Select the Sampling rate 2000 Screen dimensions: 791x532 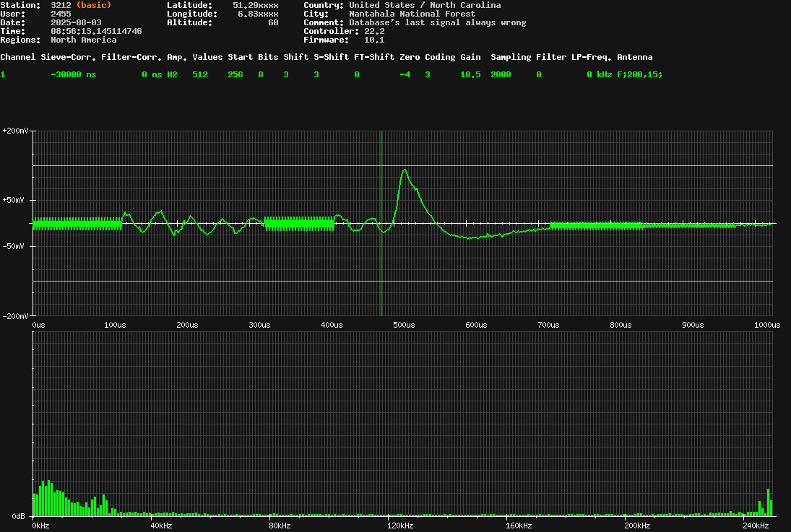click(x=501, y=74)
